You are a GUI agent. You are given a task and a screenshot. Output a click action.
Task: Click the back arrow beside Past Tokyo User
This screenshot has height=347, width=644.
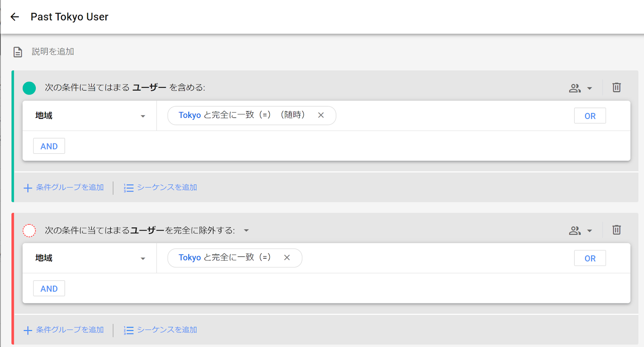[x=15, y=17]
